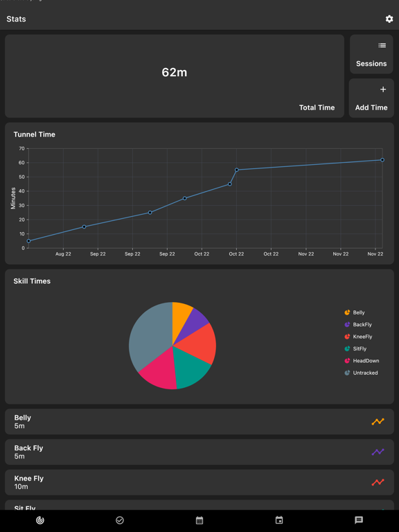Open the chat message tab icon
The image size is (399, 532).
359,520
